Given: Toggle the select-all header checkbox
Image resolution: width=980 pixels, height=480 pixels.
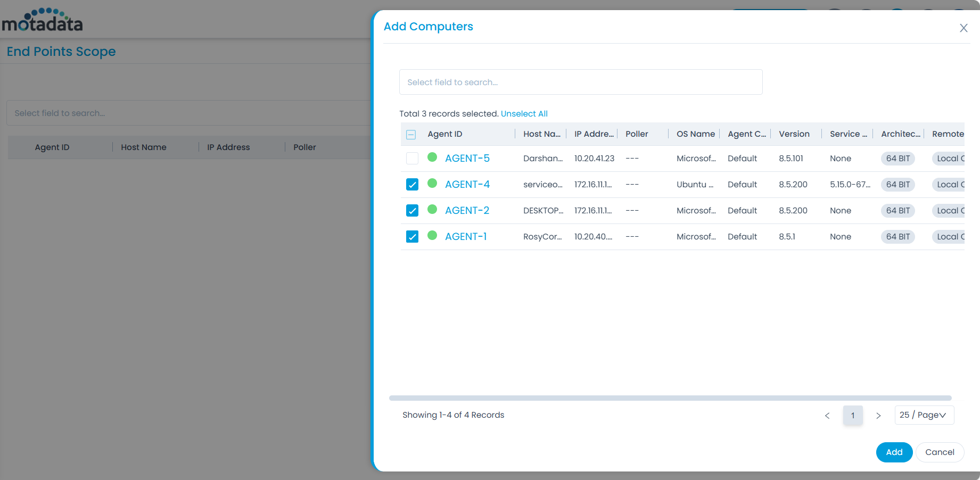Looking at the screenshot, I should [x=411, y=135].
